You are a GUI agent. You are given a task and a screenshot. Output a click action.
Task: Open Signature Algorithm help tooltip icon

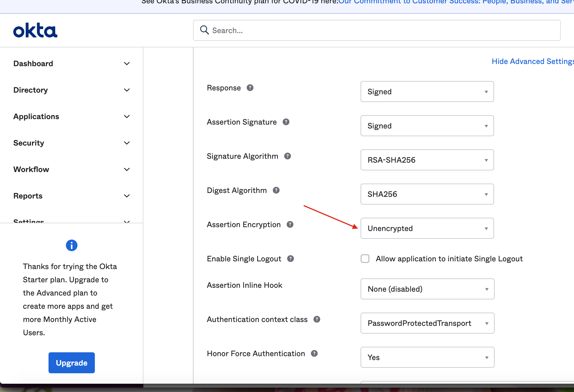click(x=288, y=156)
